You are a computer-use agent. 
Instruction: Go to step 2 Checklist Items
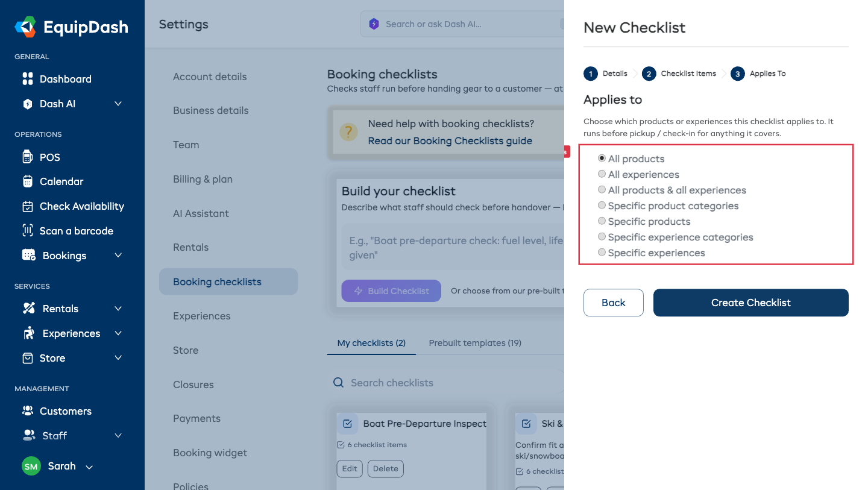[x=679, y=74]
